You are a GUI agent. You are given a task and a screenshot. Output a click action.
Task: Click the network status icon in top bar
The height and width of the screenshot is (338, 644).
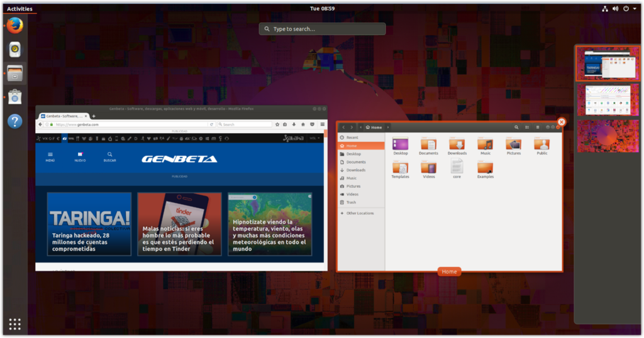coord(604,9)
